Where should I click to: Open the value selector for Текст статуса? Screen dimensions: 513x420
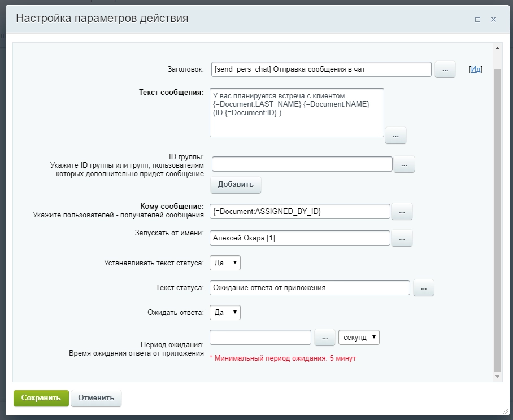coord(424,287)
